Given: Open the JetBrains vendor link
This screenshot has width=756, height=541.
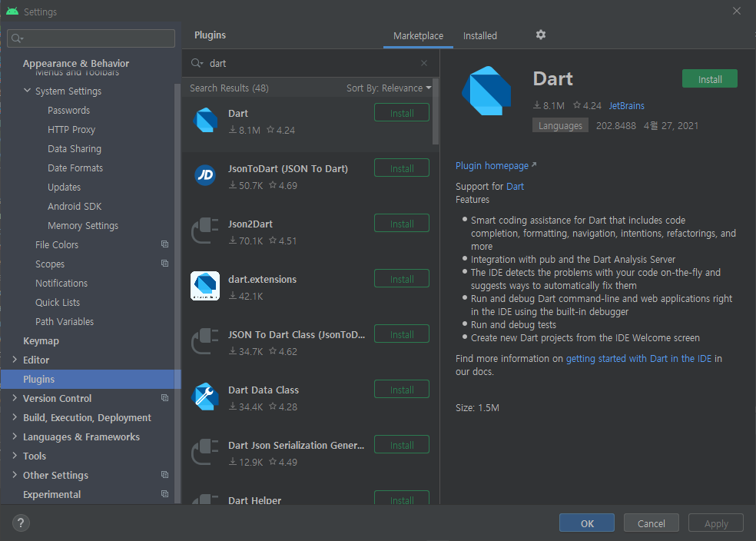Looking at the screenshot, I should (x=626, y=105).
